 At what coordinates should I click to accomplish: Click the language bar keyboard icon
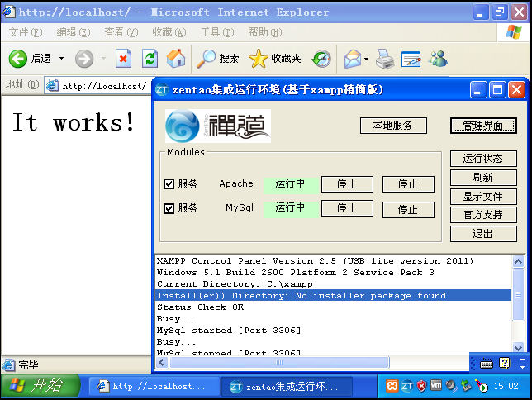tap(487, 364)
